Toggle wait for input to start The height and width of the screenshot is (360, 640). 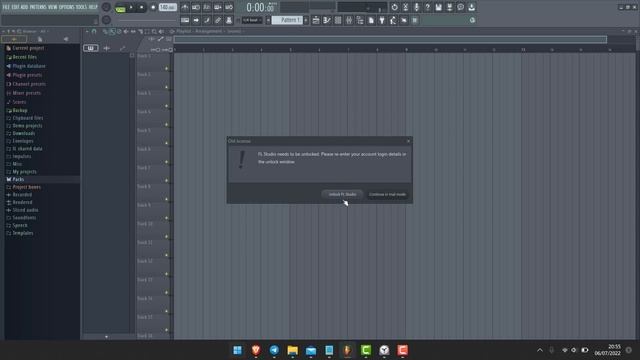tap(196, 7)
